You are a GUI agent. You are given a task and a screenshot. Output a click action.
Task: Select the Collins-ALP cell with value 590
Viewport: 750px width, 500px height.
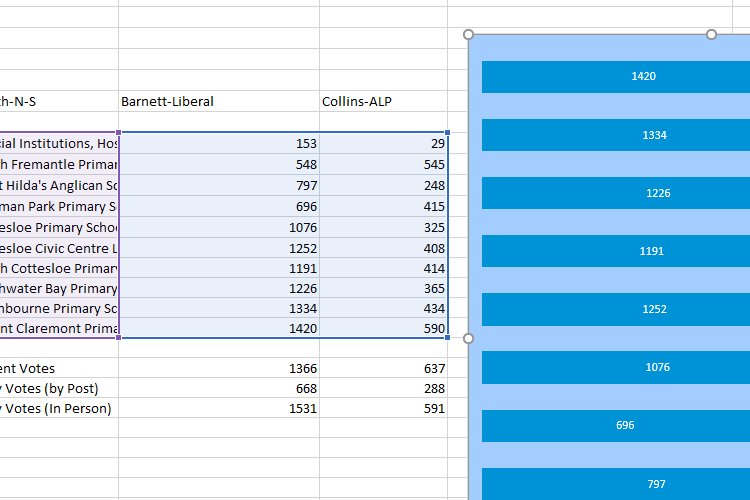(383, 328)
